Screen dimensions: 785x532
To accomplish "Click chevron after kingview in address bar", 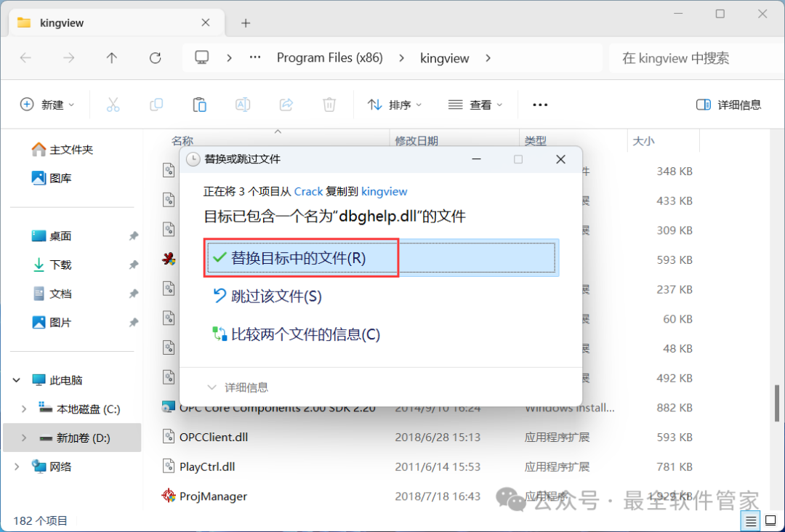I will (x=488, y=58).
